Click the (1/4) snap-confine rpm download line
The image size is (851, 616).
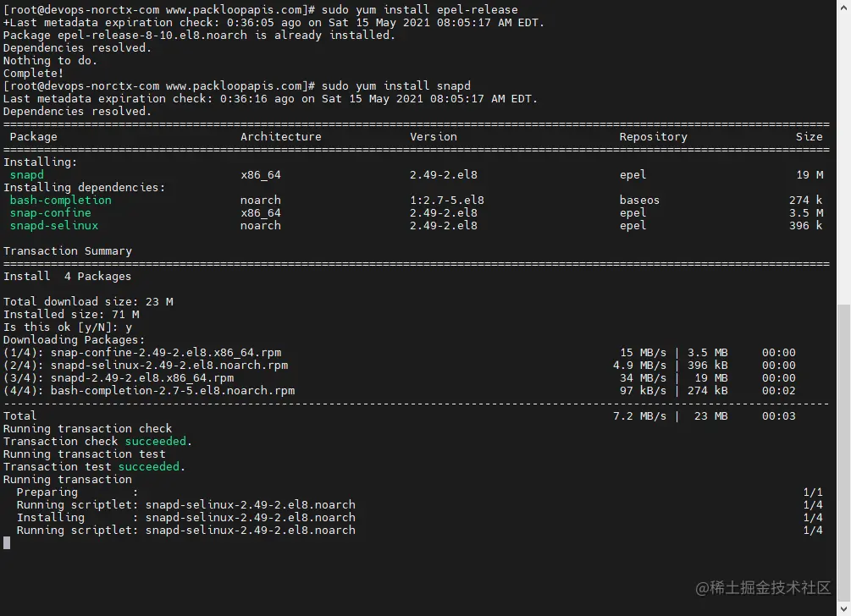click(x=400, y=353)
